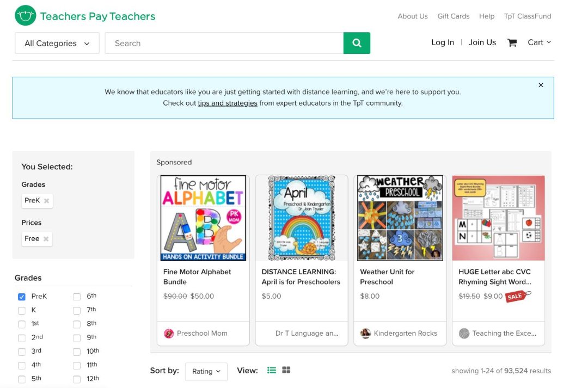
Task: Follow the tips and strategies link
Action: coord(228,103)
